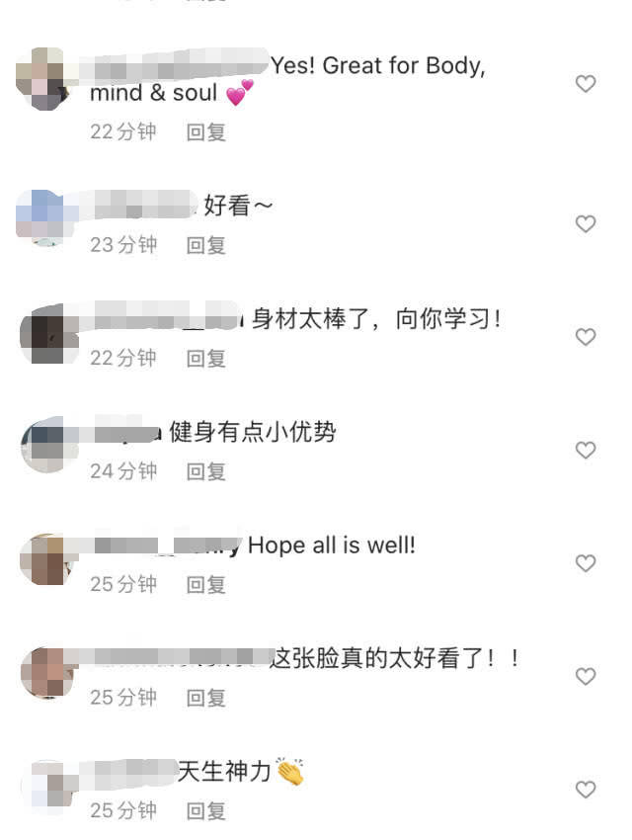The width and height of the screenshot is (632, 840).
Task: Like the 'Yes! Great for Body' comment
Action: click(586, 84)
